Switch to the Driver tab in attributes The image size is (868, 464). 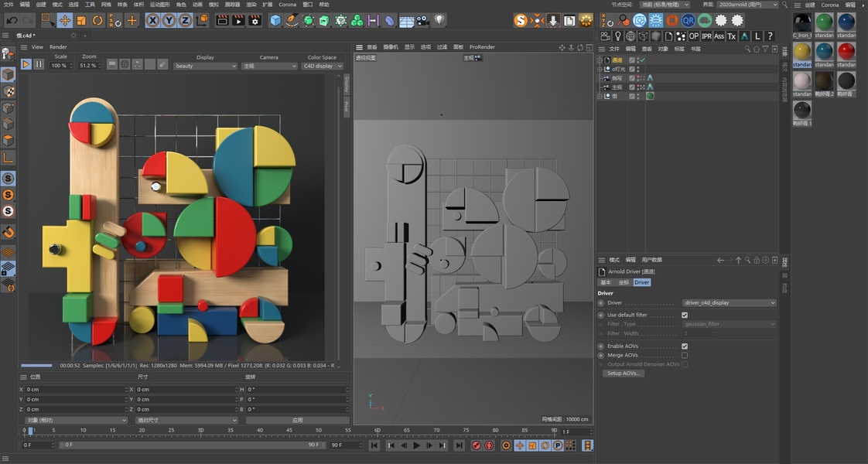(642, 282)
